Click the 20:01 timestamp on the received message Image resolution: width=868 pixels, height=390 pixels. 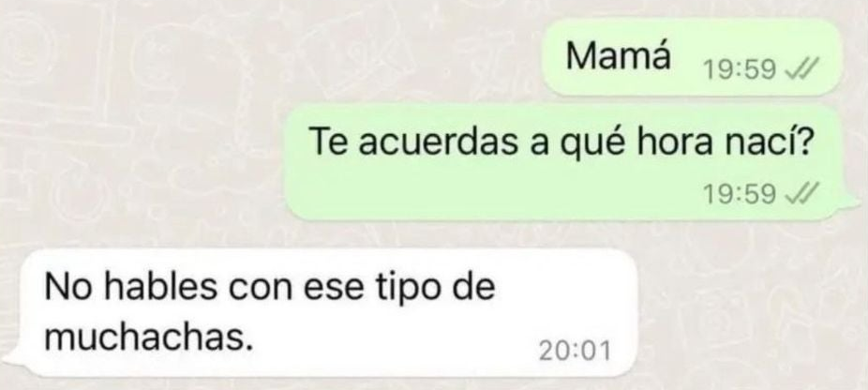(x=576, y=351)
